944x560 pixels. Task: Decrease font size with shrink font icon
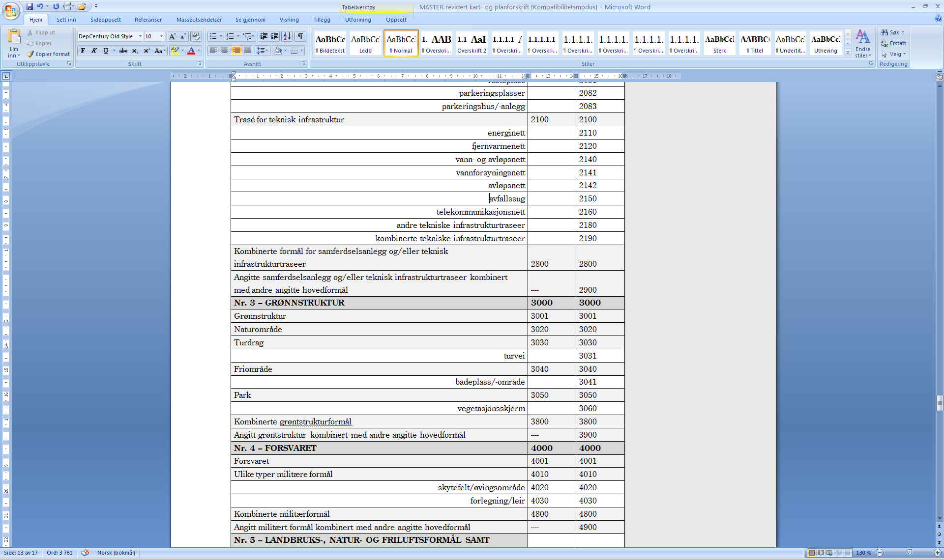(x=183, y=36)
